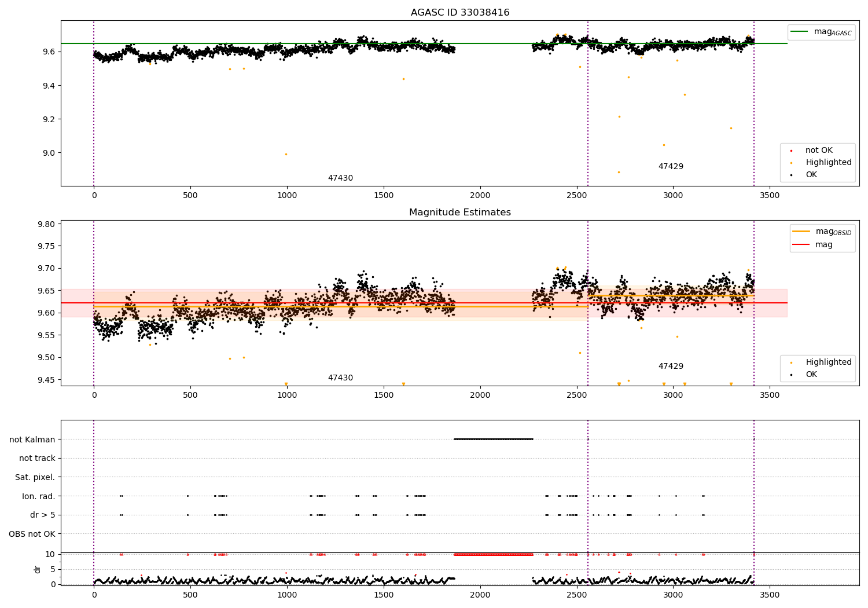Click the 'Sat. pixel.' row label

pos(35,478)
